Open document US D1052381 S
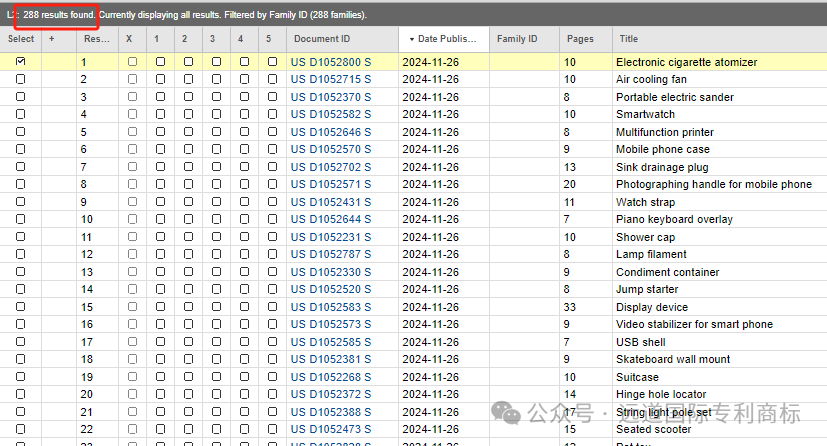The width and height of the screenshot is (827, 446). 331,360
